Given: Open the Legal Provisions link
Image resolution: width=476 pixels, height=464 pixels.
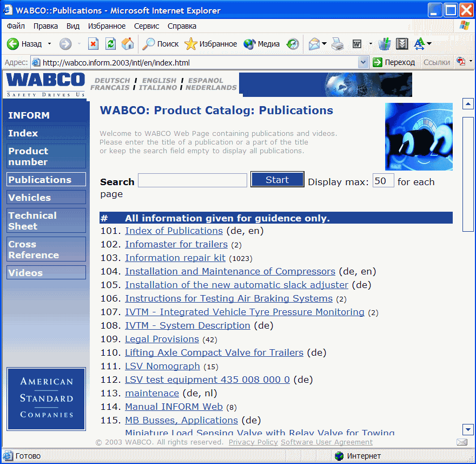Looking at the screenshot, I should pyautogui.click(x=162, y=339).
